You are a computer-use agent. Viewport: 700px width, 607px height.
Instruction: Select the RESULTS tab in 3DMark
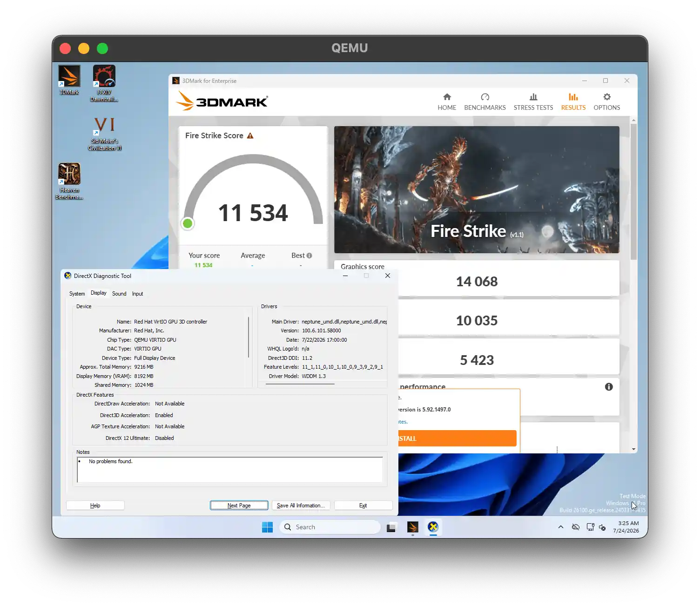[573, 102]
